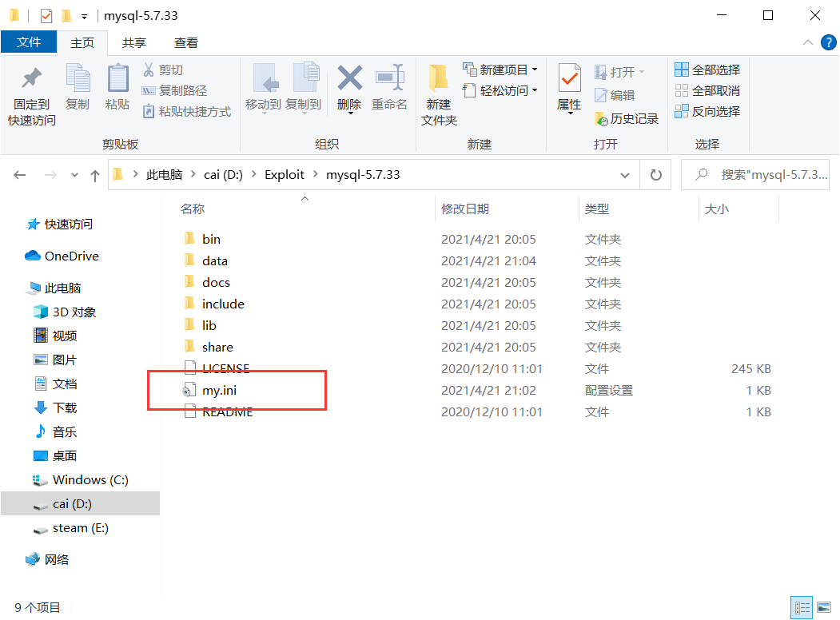Open 3D Objects (3D 对象) in sidebar
This screenshot has height=620, width=840.
65,312
